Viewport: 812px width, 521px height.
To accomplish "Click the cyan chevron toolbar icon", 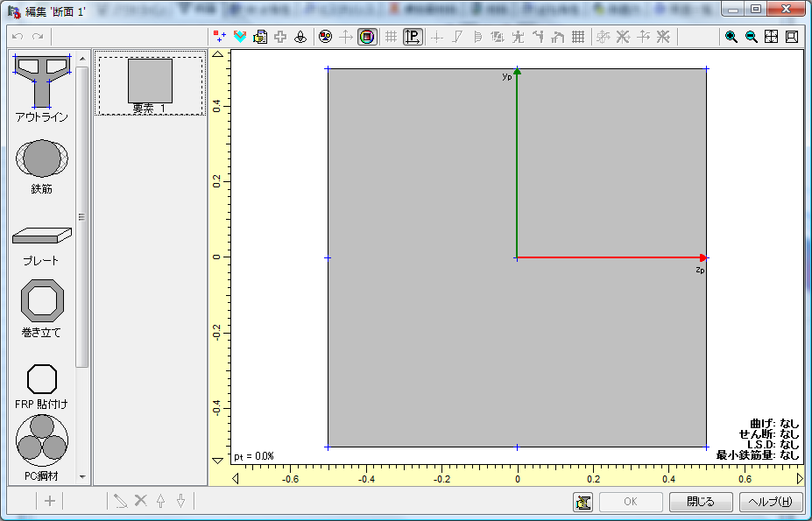I will (240, 37).
